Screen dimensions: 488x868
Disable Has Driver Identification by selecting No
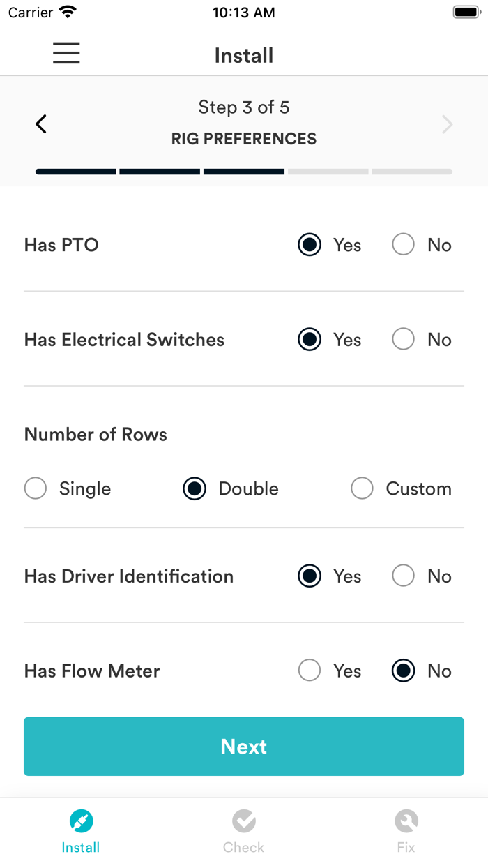[403, 576]
